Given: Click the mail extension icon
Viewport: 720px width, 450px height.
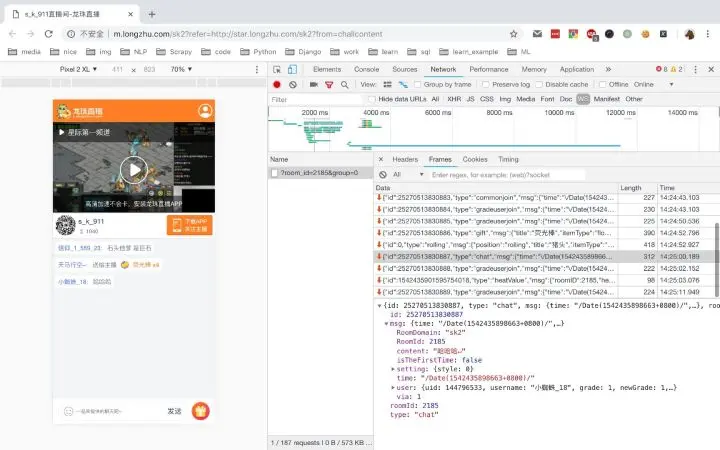Looking at the screenshot, I should point(537,34).
